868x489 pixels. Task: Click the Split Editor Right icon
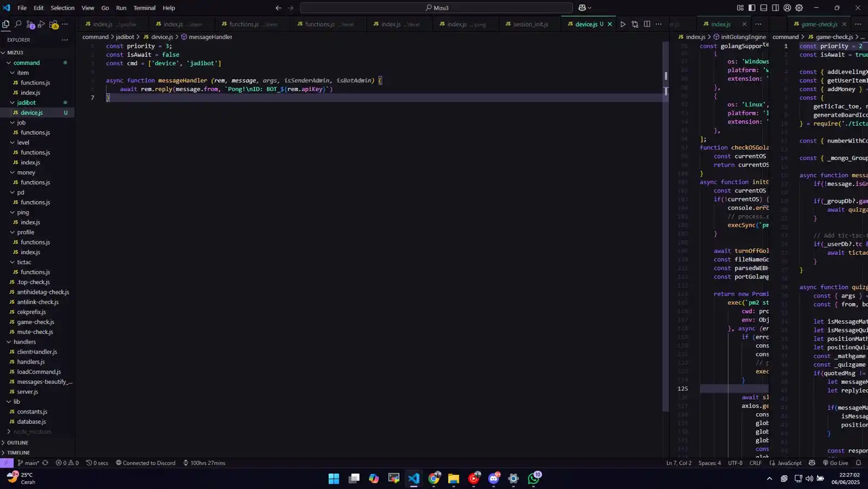[647, 24]
